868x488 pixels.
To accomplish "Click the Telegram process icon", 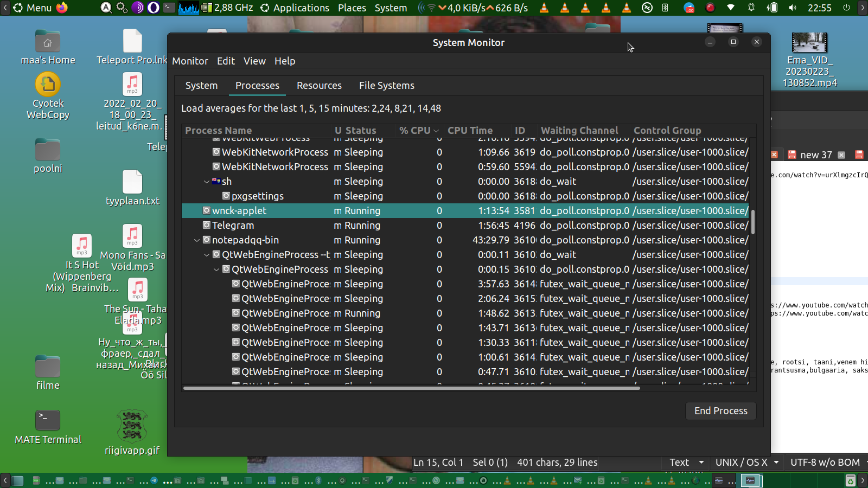I will pyautogui.click(x=206, y=225).
